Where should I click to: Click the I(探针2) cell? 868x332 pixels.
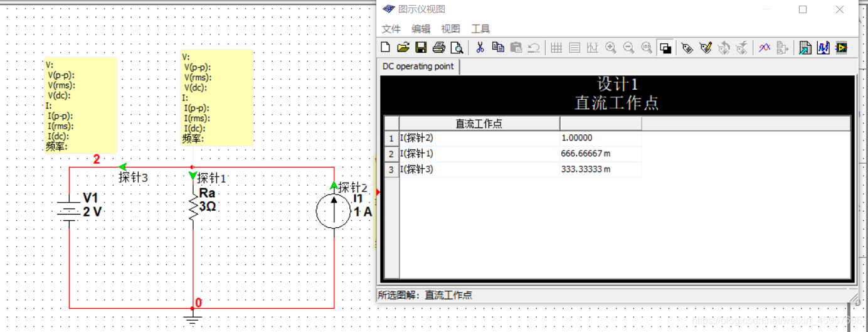pos(479,138)
